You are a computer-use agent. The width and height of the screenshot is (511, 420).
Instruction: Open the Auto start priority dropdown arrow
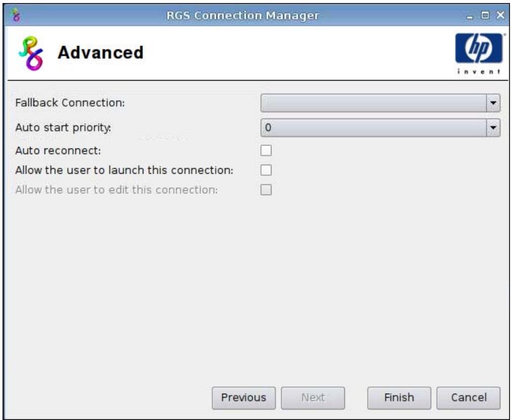[x=493, y=128]
